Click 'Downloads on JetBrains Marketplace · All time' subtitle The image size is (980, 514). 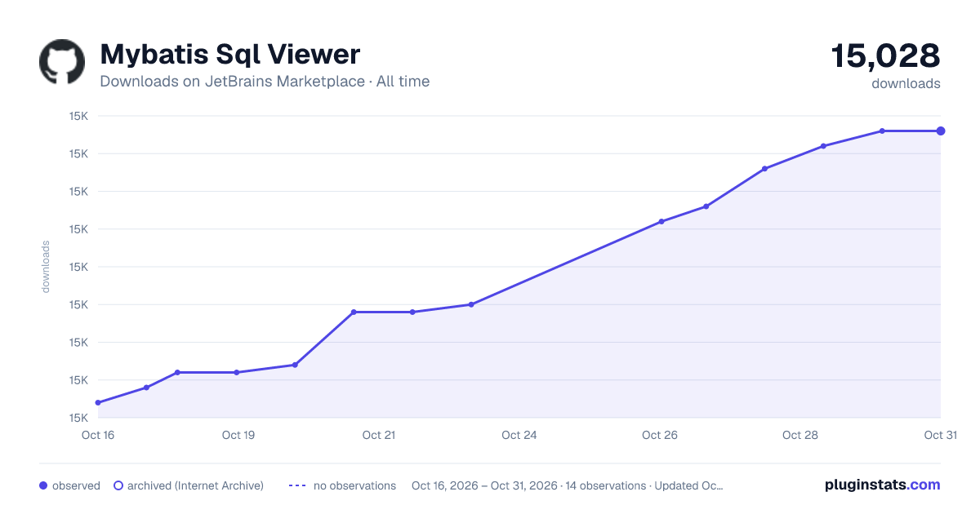coord(265,82)
